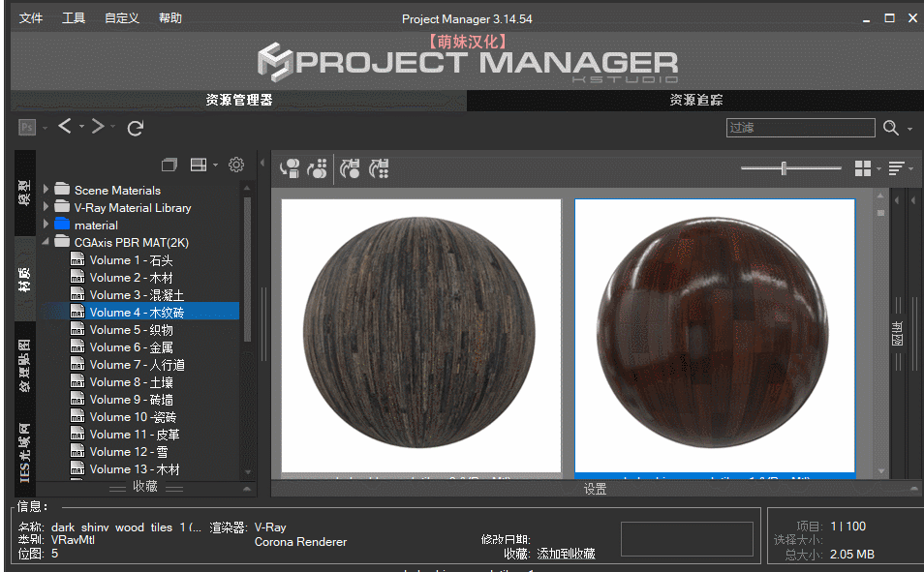924x572 pixels.
Task: Click the thumbnail size slider handle
Action: coord(784,168)
